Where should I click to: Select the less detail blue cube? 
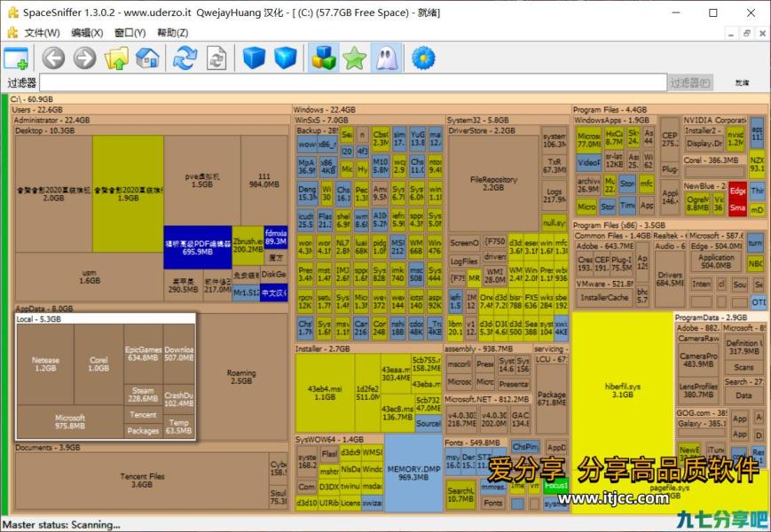[x=254, y=58]
